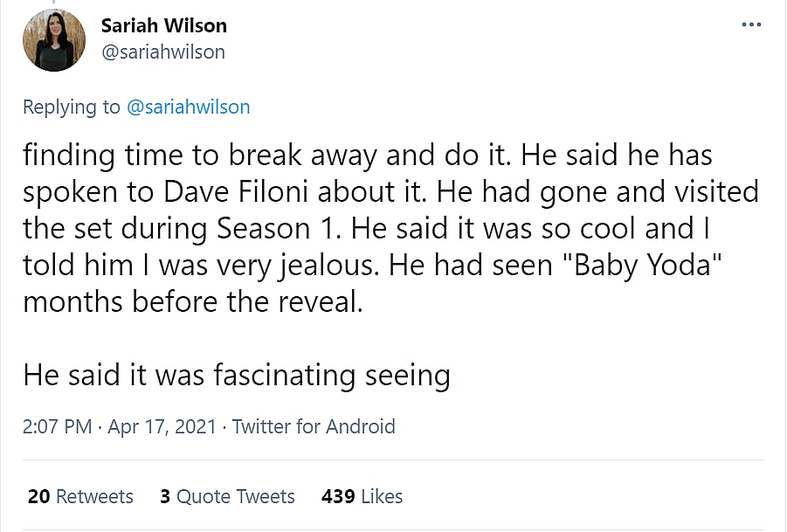The height and width of the screenshot is (532, 787).
Task: Click the 2:07 PM tweet time
Action: pos(57,426)
